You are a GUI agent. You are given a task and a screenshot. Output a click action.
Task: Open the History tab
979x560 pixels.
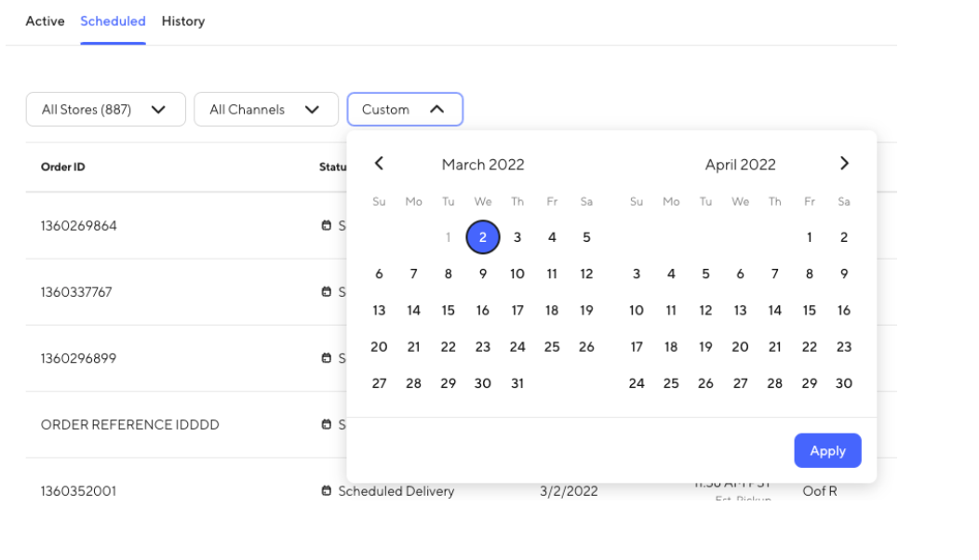(x=182, y=21)
